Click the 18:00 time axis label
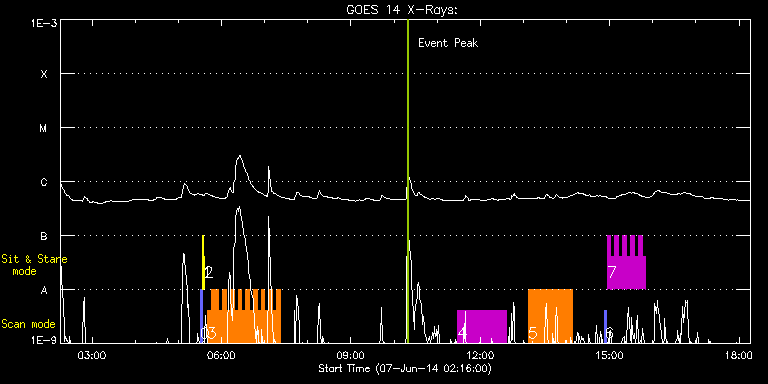This screenshot has width=768, height=384. tap(739, 356)
